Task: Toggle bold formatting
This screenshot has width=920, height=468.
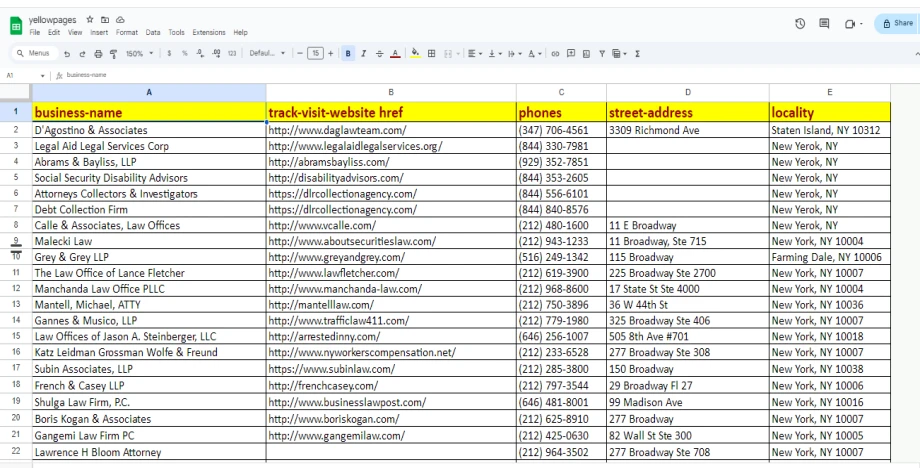Action: point(347,52)
